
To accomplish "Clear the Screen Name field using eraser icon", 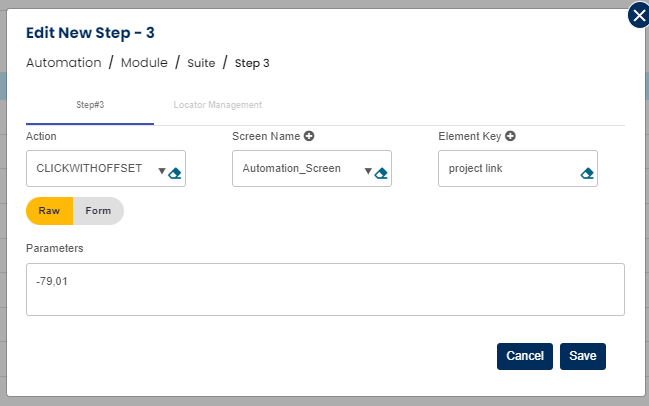I will [x=381, y=172].
